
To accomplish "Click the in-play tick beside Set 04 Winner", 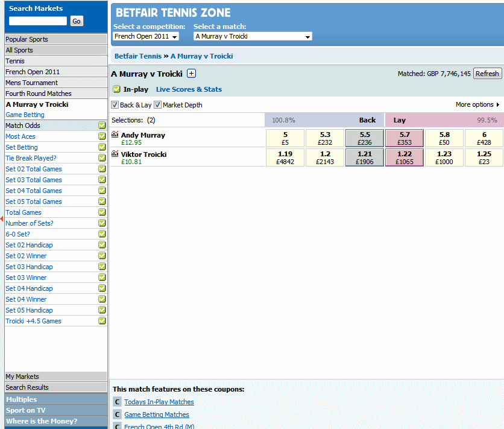I will click(x=102, y=299).
